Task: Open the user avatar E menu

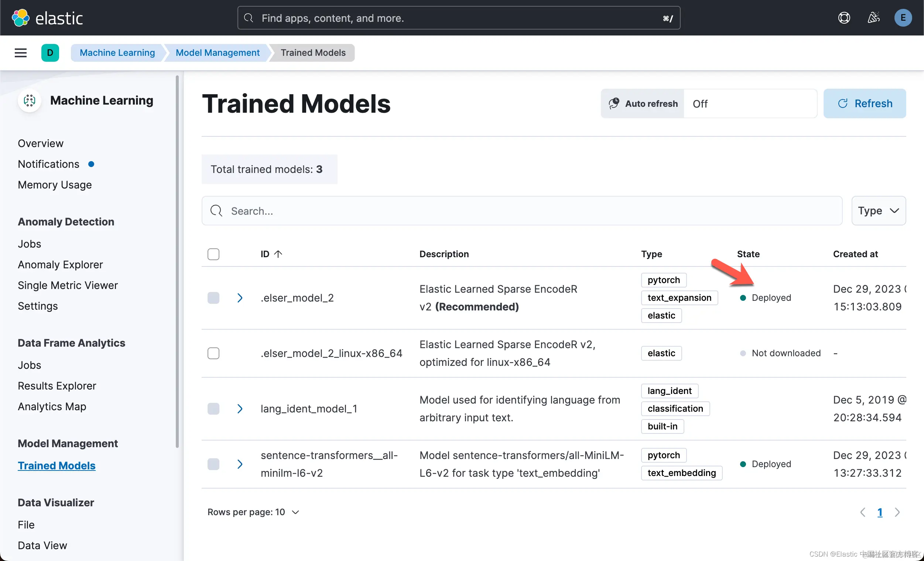Action: click(x=903, y=18)
